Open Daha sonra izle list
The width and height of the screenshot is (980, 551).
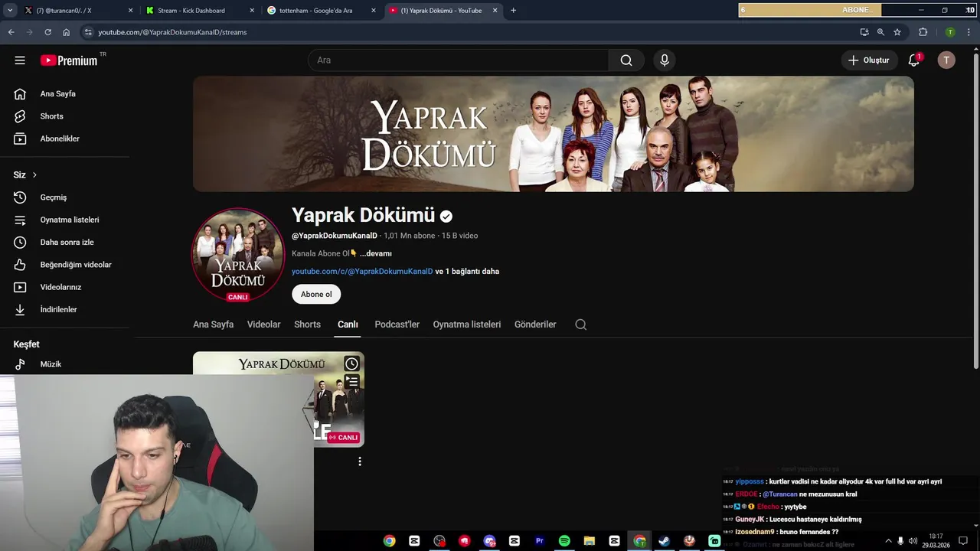point(65,242)
